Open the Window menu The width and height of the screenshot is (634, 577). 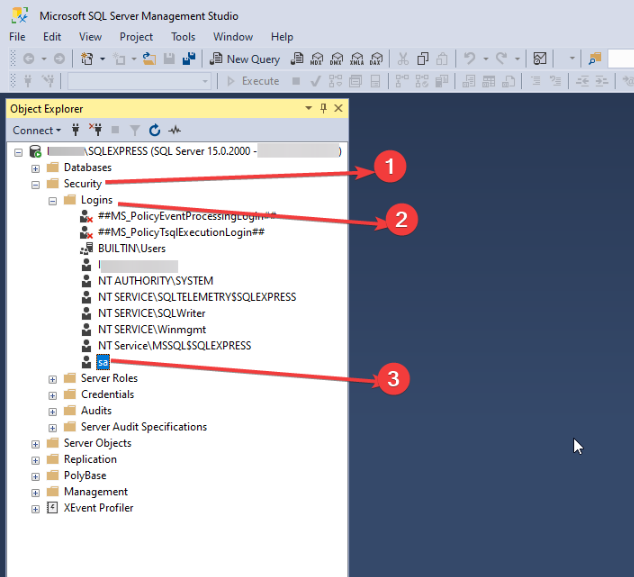(233, 37)
